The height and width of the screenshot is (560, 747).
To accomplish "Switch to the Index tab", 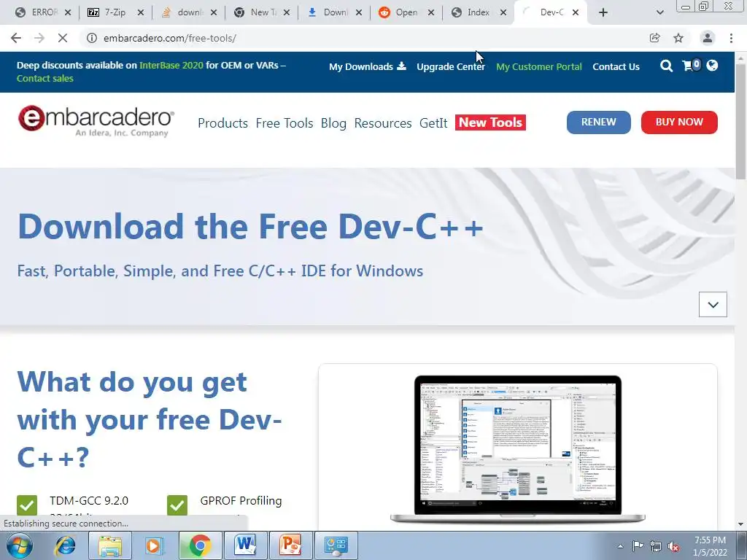I will tap(473, 12).
